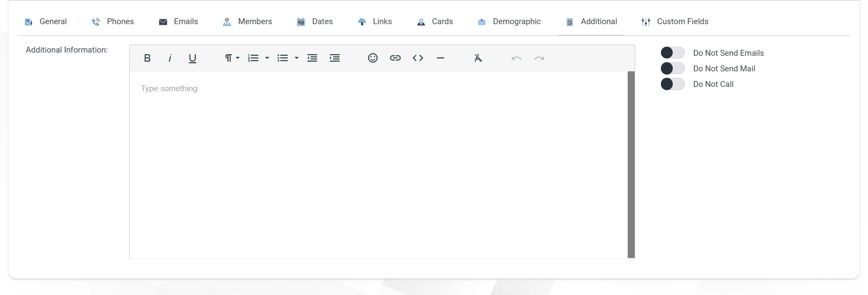The height and width of the screenshot is (295, 868).
Task: Open the Custom Fields tab
Action: coord(675,21)
